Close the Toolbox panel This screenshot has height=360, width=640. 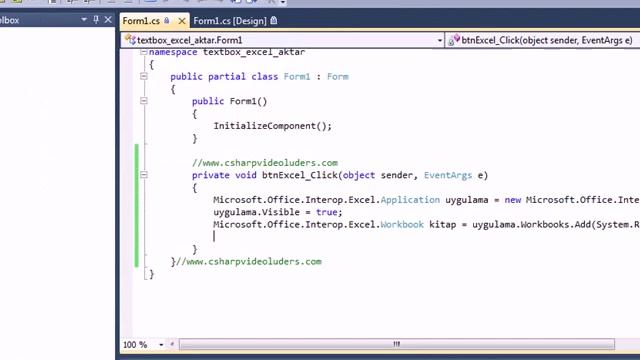[x=108, y=20]
